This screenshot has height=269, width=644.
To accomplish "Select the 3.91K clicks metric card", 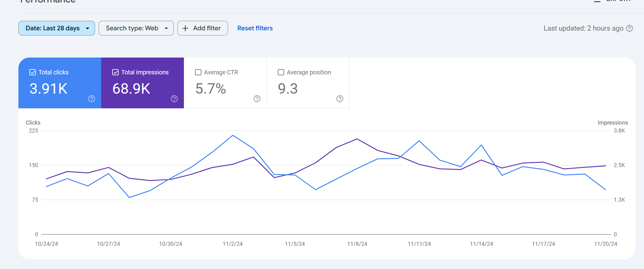I will 60,83.
